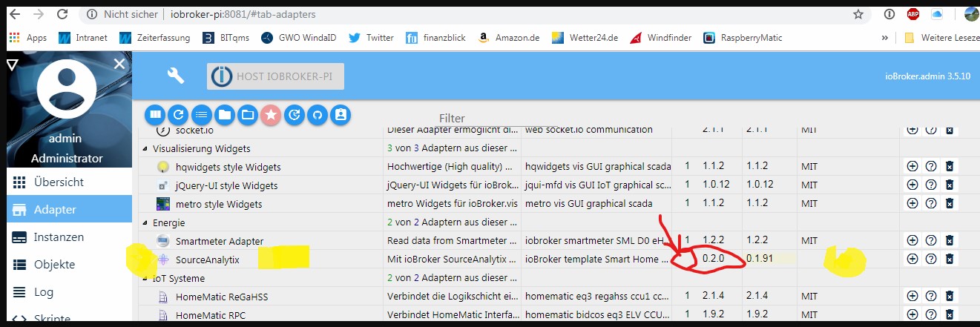Go to Objekte in the sidebar
The width and height of the screenshot is (980, 327).
(x=54, y=265)
